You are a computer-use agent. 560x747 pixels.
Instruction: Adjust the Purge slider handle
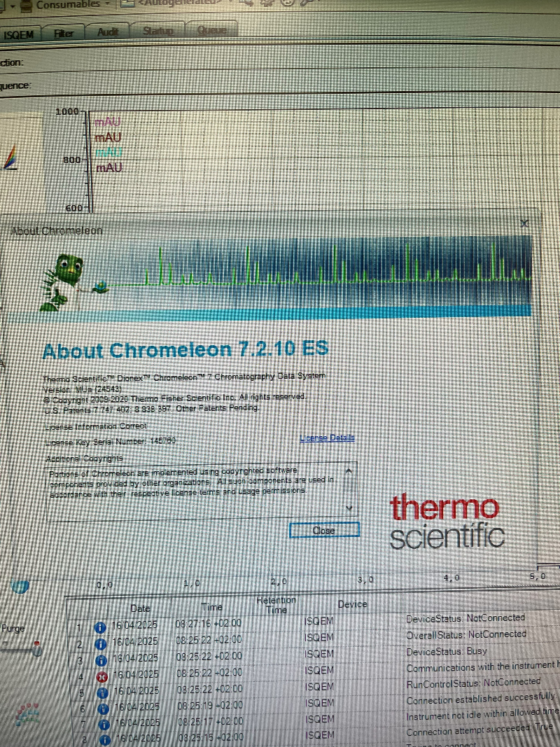pyautogui.click(x=36, y=648)
